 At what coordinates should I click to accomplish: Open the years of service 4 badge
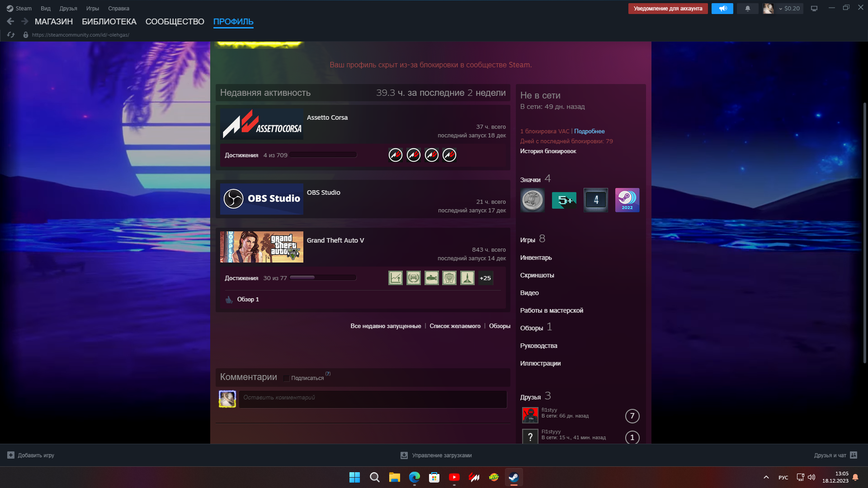click(x=596, y=200)
